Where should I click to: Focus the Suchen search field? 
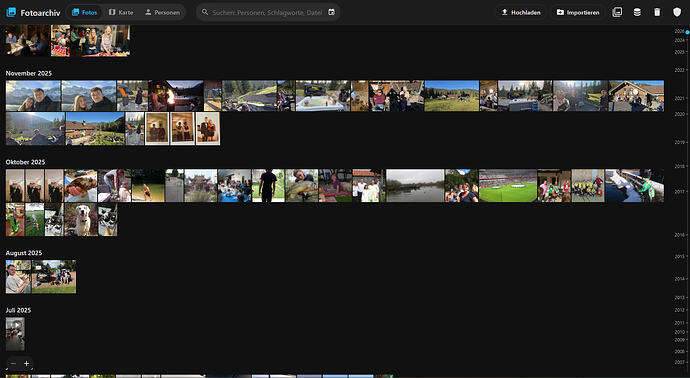267,12
